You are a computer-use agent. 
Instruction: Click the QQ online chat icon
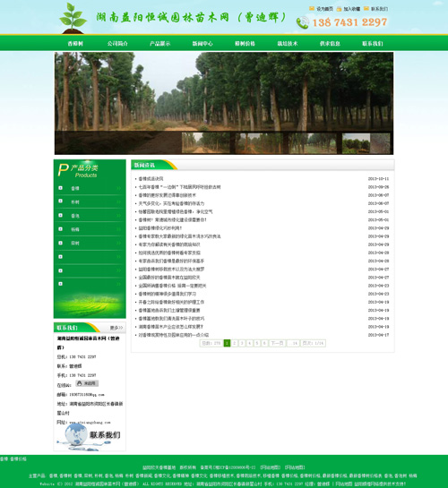(87, 383)
